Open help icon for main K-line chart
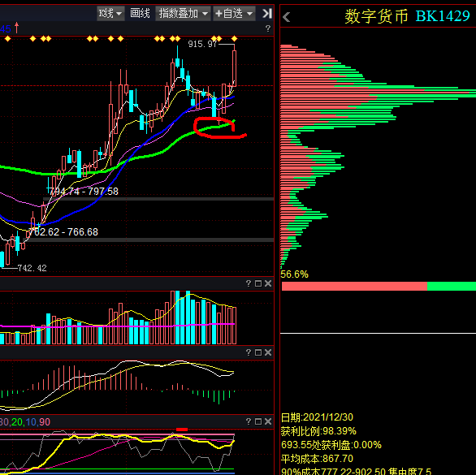The width and height of the screenshot is (476, 475). pyautogui.click(x=268, y=28)
